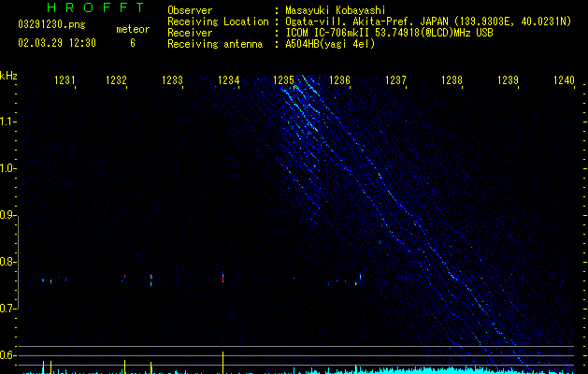Click the 0.7 kHz frequency label

point(7,309)
